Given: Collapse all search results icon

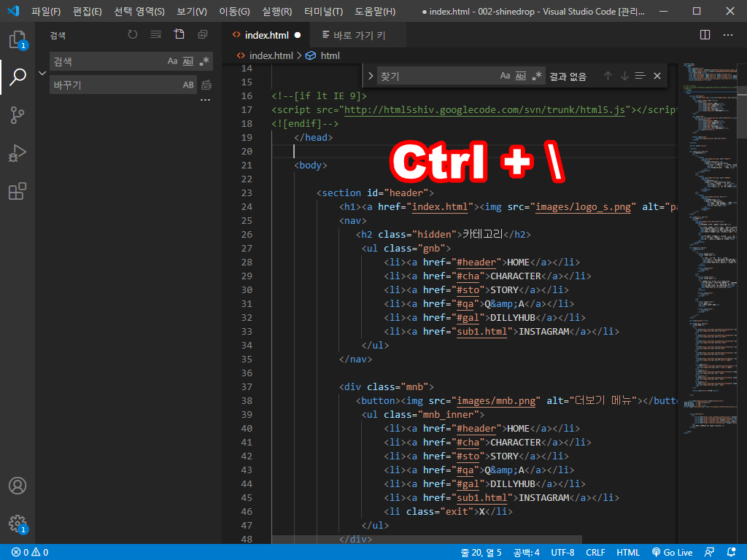Looking at the screenshot, I should pos(203,35).
